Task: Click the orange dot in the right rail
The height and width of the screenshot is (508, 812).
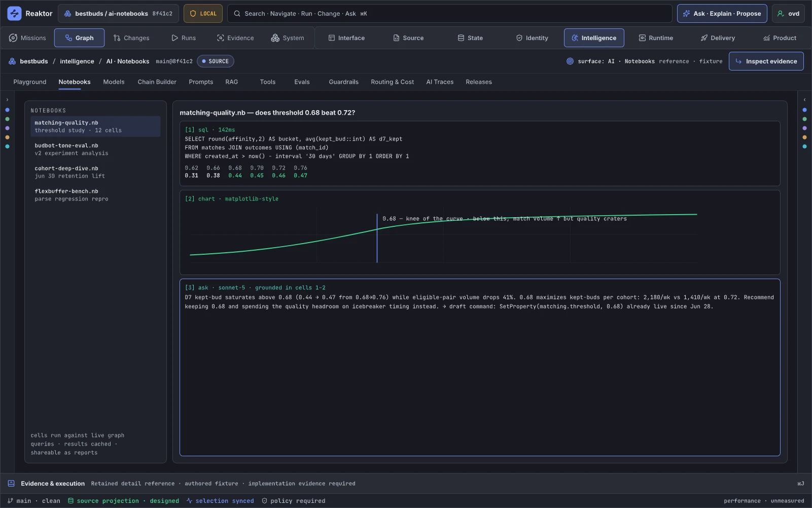Action: point(804,138)
